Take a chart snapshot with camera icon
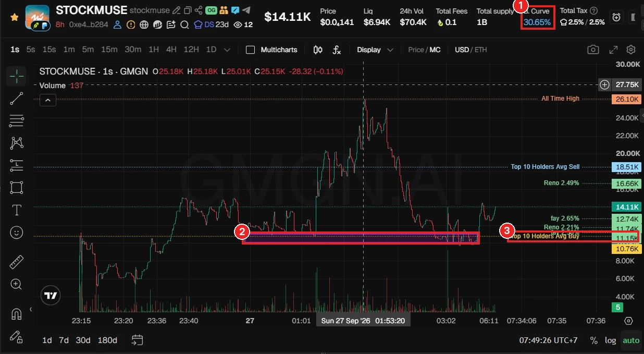Screen dimensions: 644x354 pyautogui.click(x=593, y=50)
